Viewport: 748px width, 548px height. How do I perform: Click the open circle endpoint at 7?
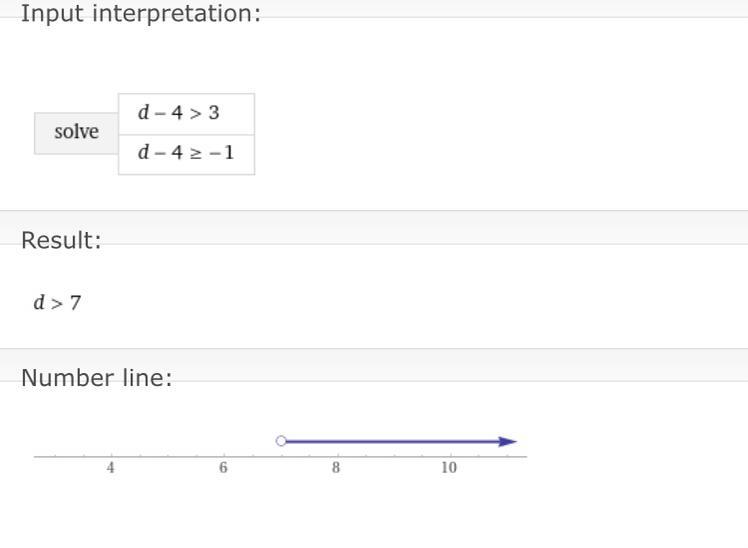tap(281, 441)
